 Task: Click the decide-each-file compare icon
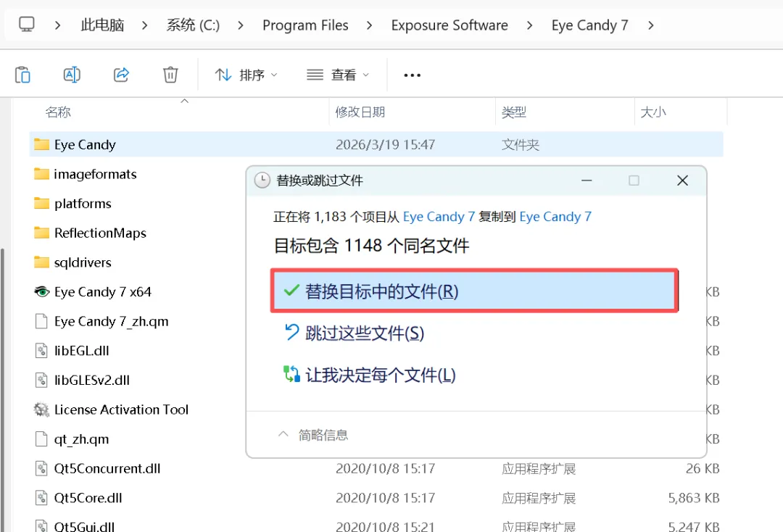click(x=291, y=374)
